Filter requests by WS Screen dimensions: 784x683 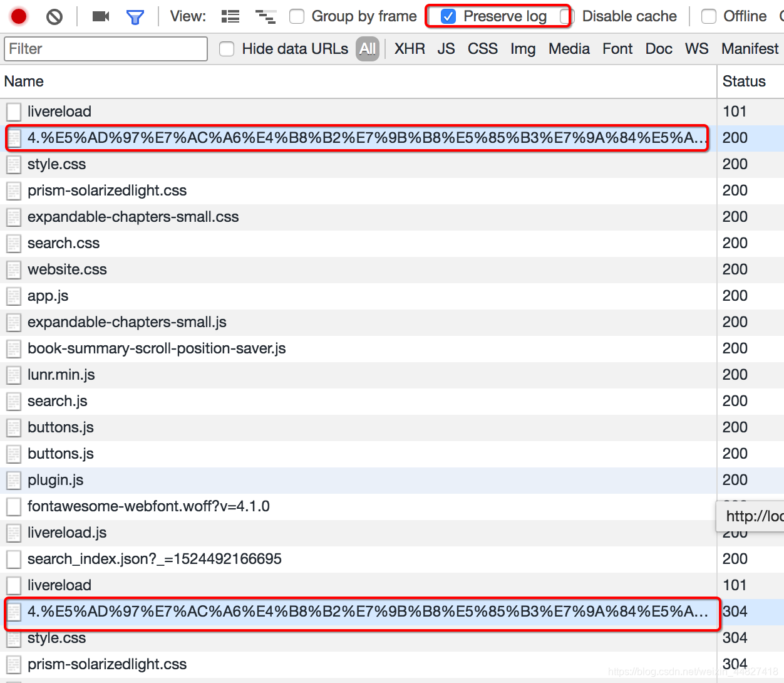[696, 49]
